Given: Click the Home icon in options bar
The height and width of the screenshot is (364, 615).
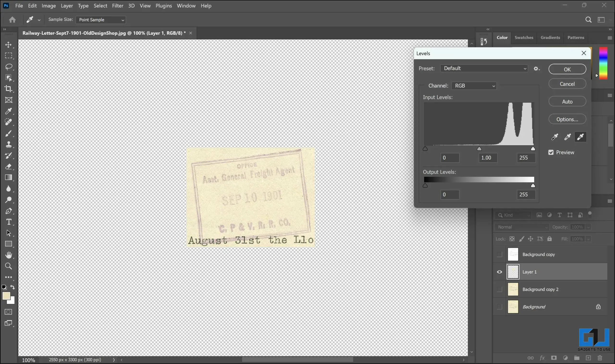Looking at the screenshot, I should (12, 20).
